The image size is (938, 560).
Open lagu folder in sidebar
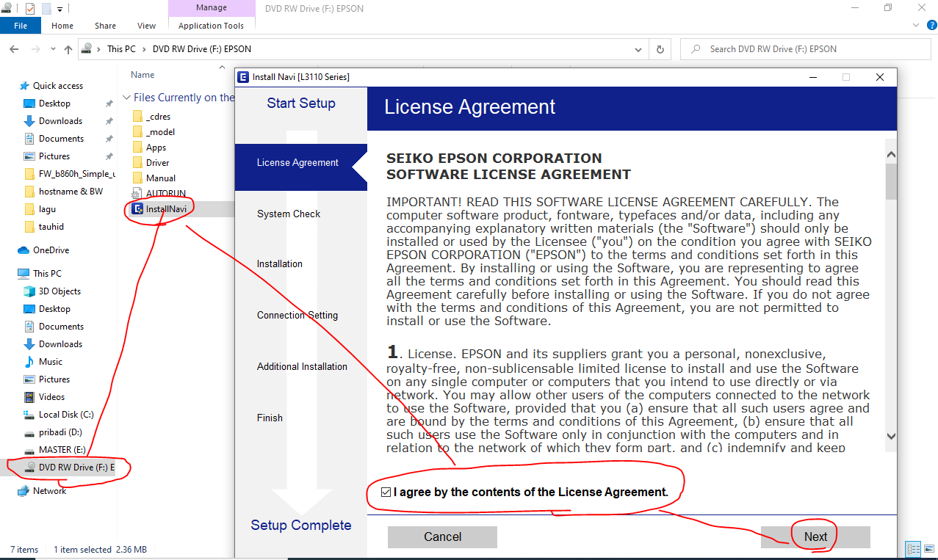coord(47,209)
